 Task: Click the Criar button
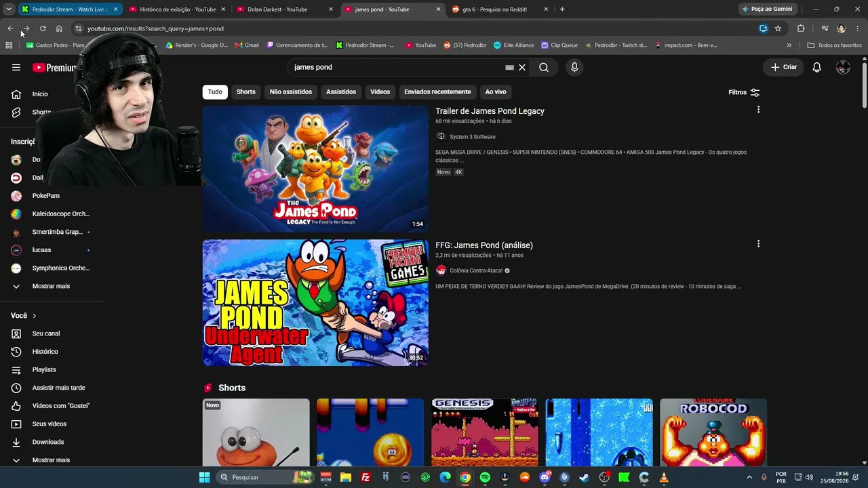tap(784, 67)
